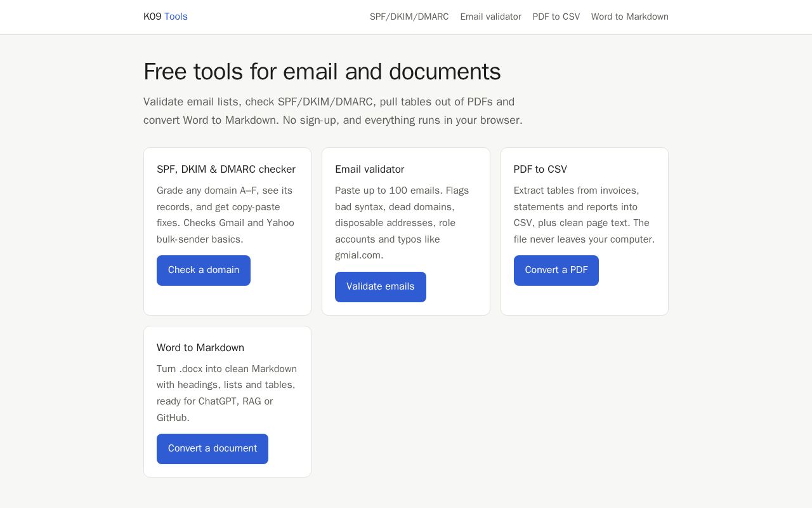This screenshot has height=508, width=812.
Task: Click the 'Turn .docx into clean Markdown' description
Action: 227,393
